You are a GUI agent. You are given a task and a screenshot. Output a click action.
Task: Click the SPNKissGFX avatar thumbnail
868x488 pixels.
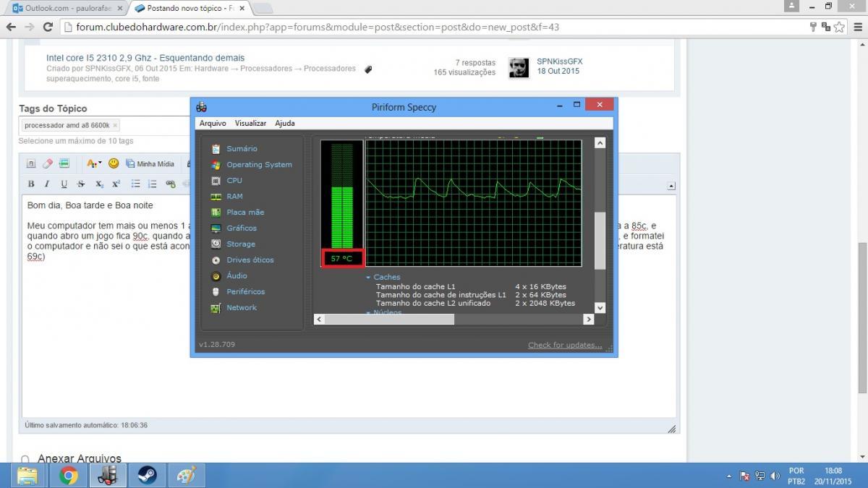pyautogui.click(x=518, y=68)
